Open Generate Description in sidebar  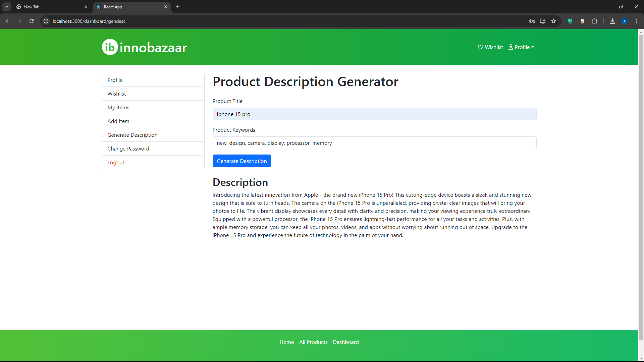[x=153, y=135]
